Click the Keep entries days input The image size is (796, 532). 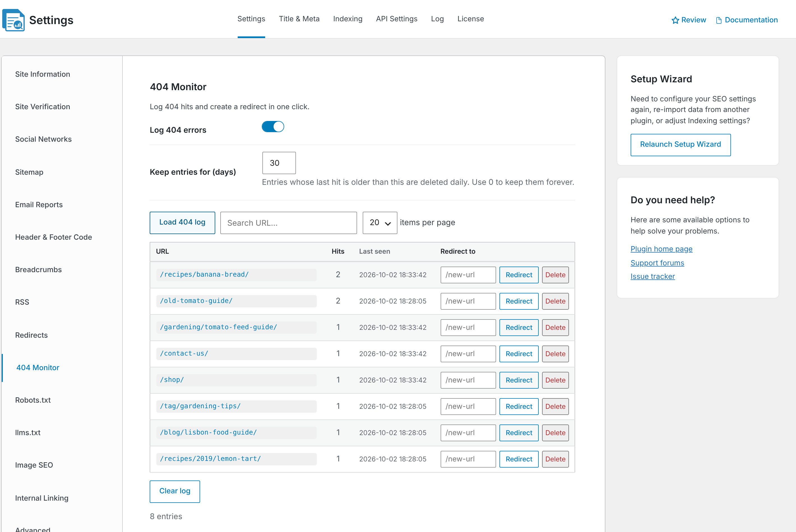279,163
